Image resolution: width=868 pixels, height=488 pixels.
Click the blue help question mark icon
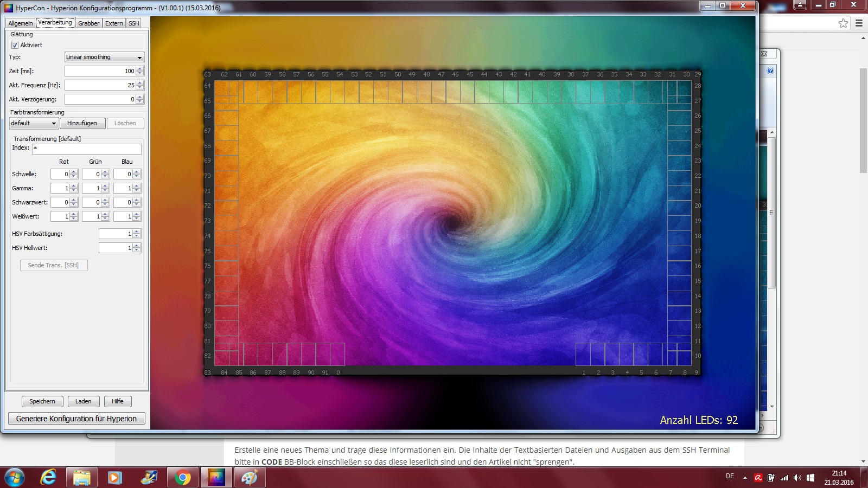(770, 71)
